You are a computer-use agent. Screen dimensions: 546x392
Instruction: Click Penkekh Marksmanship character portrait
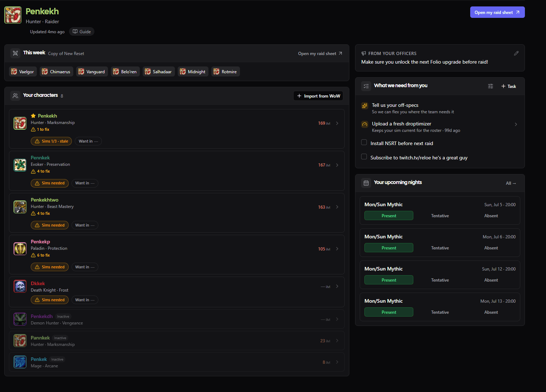(x=20, y=123)
